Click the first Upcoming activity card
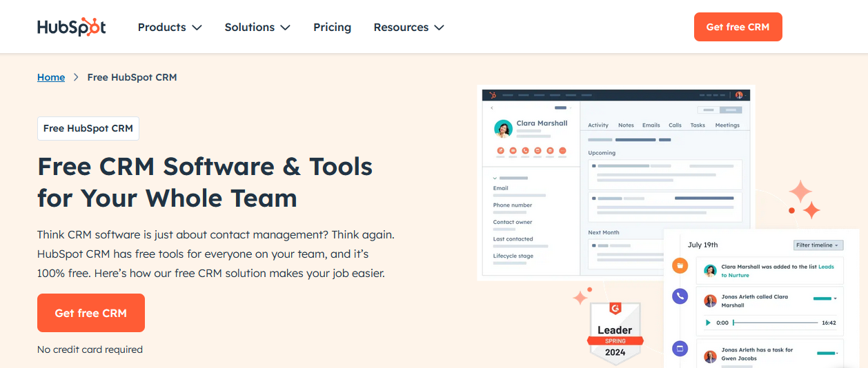This screenshot has width=868, height=368. pos(665,175)
